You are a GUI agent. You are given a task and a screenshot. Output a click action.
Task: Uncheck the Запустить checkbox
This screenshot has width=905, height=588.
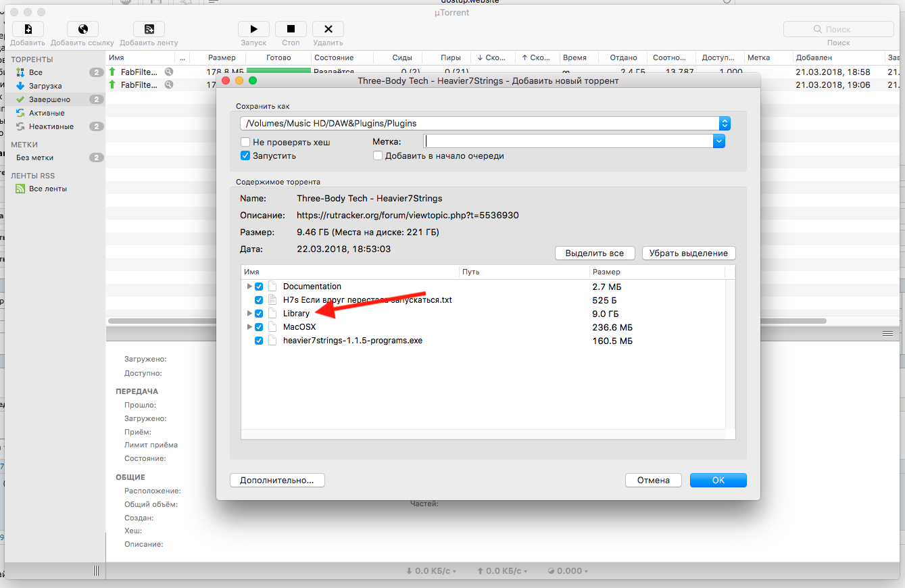[x=246, y=156]
